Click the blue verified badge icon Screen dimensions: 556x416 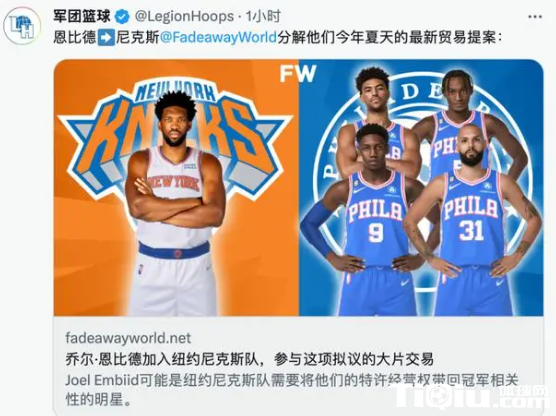click(x=123, y=17)
